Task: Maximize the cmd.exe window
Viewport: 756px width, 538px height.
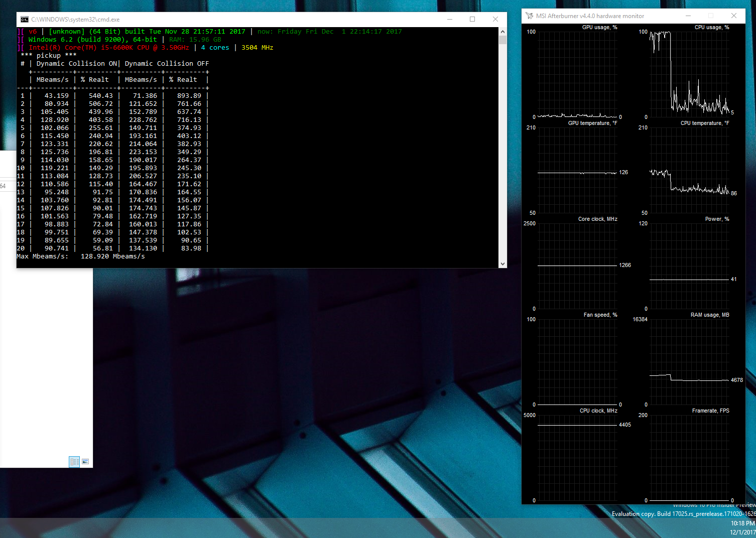Action: click(472, 19)
